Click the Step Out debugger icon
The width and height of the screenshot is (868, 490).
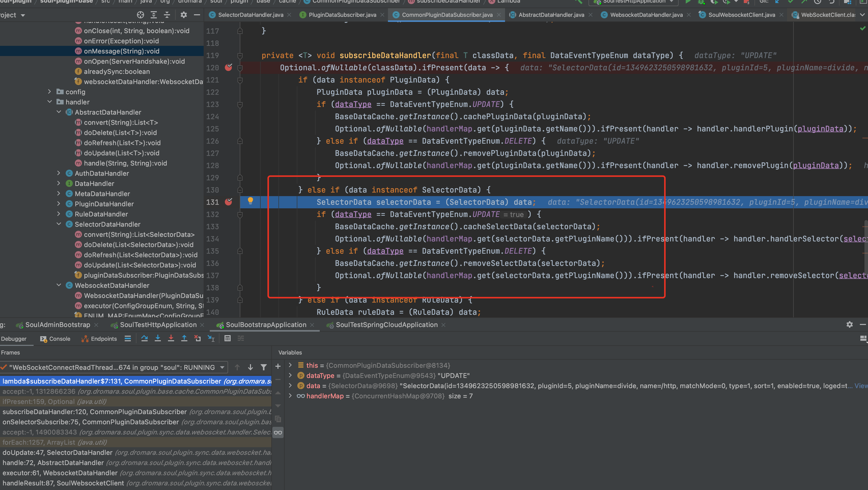click(x=184, y=338)
